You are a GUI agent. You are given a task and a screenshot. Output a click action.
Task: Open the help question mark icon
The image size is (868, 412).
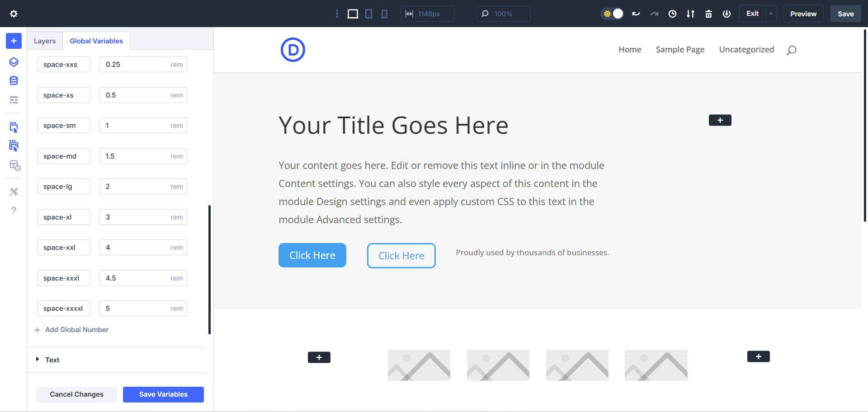[x=14, y=211]
